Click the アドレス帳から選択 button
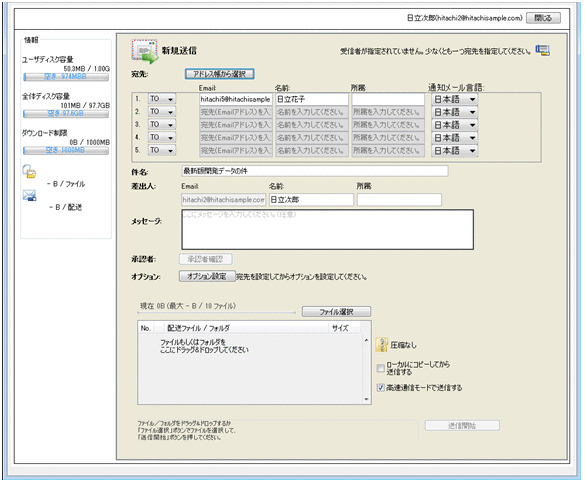This screenshot has height=484, width=585. tap(219, 74)
